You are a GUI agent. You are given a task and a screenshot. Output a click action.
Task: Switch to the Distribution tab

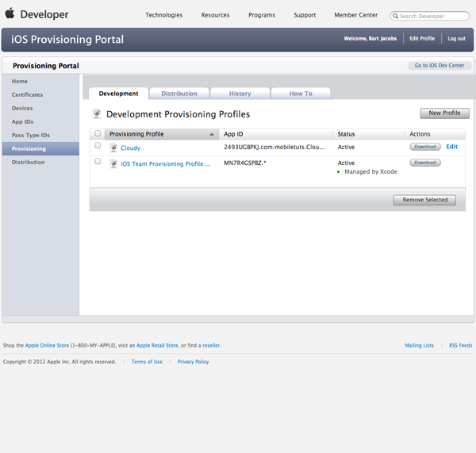click(179, 94)
